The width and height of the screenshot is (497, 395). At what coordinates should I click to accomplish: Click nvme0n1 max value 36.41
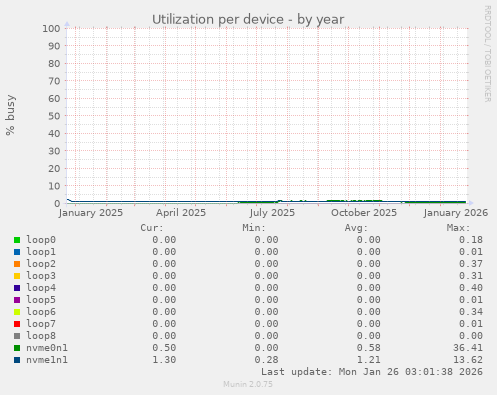tap(468, 348)
